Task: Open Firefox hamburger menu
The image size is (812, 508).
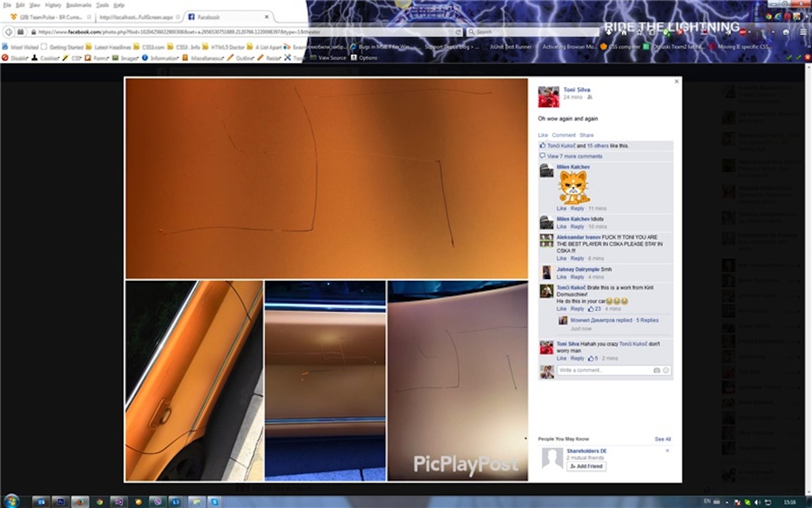Action: tap(803, 32)
